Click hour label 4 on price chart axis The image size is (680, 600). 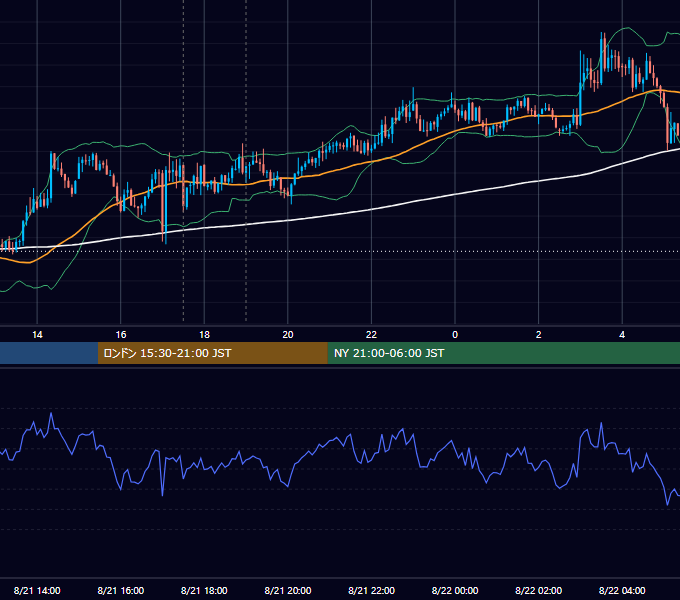(x=622, y=335)
